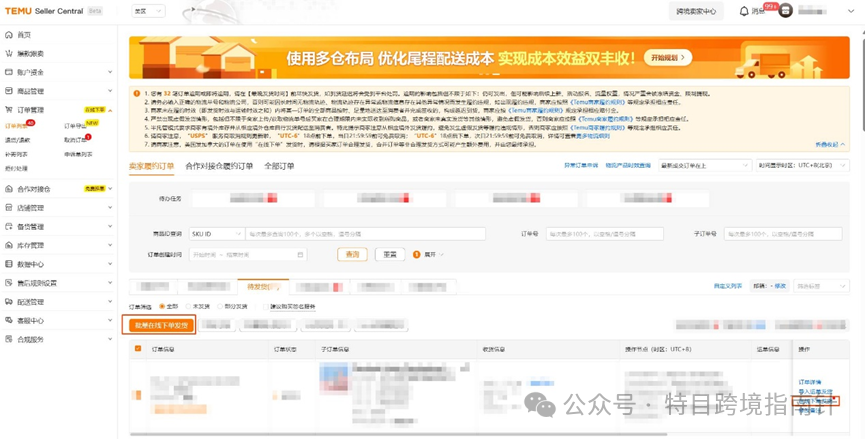Expand more filters via 展开
Screen dimensions: 865x439
[434, 255]
